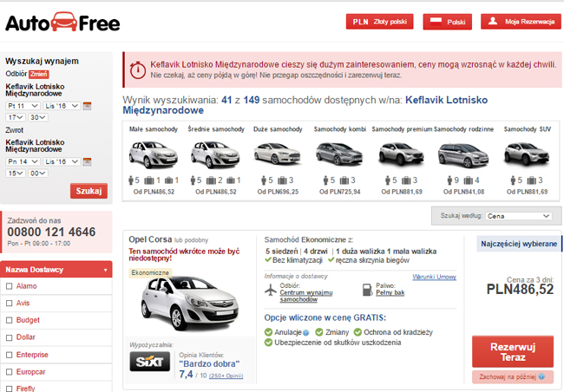Check the Enterprise supplier checkbox
The height and width of the screenshot is (392, 564).
pos(10,355)
